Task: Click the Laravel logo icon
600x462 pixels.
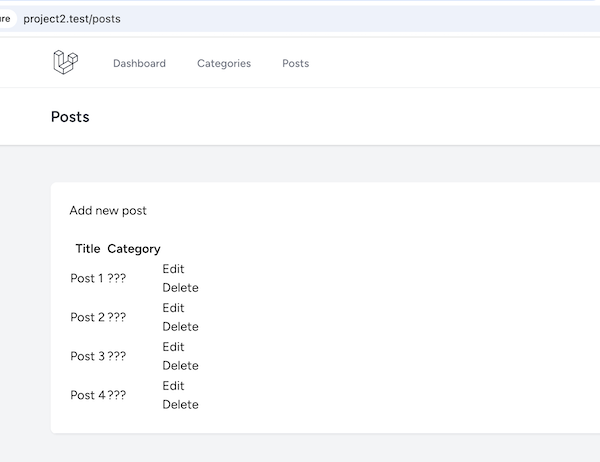Action: point(65,62)
